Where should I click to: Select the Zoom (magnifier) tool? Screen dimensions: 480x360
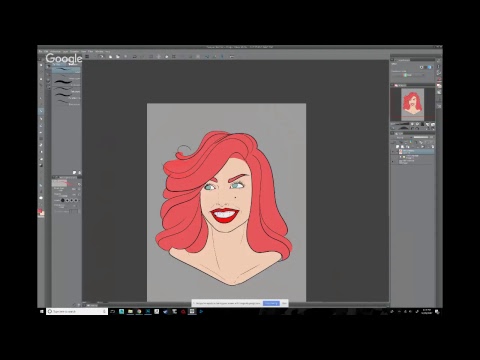[x=41, y=65]
